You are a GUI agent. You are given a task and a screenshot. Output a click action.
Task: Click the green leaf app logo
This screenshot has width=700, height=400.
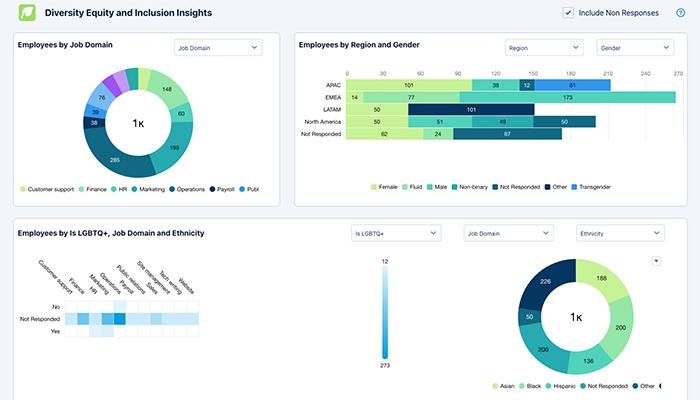click(27, 12)
